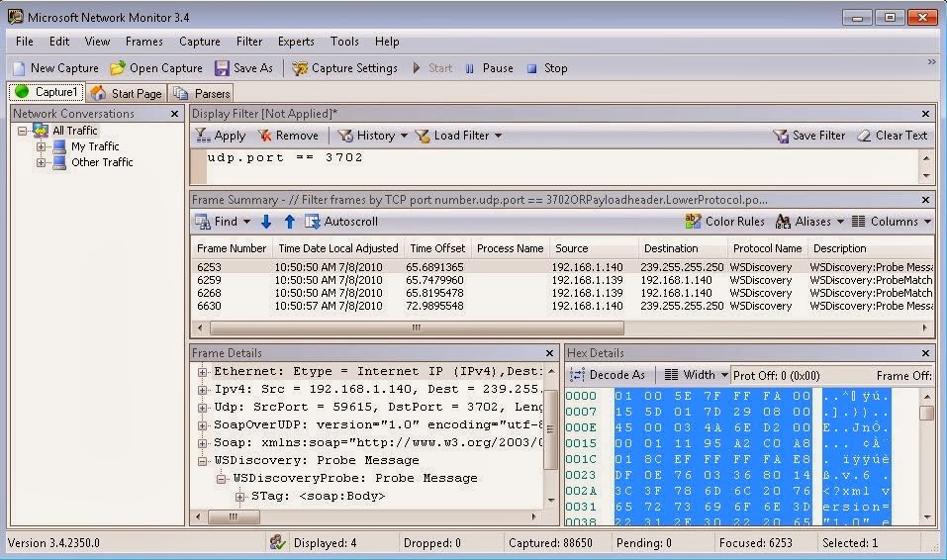Open Capture Settings
Viewport: 947px width, 560px height.
(344, 68)
